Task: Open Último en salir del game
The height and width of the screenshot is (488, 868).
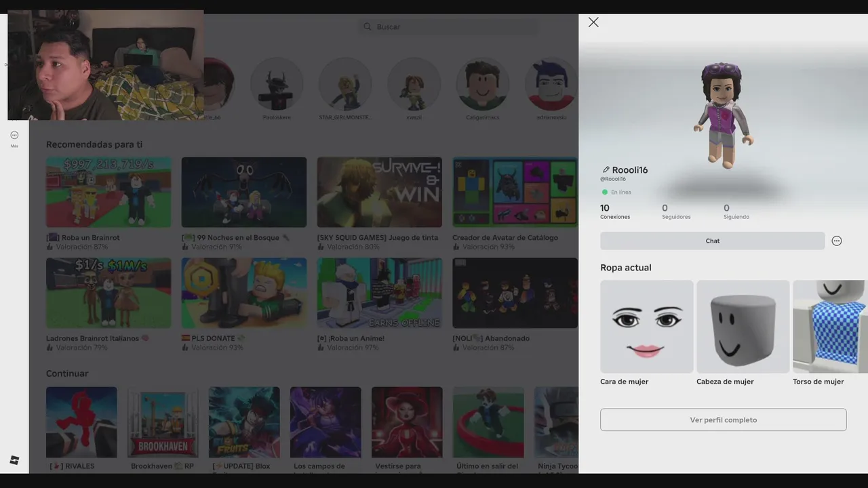Action: [488, 422]
